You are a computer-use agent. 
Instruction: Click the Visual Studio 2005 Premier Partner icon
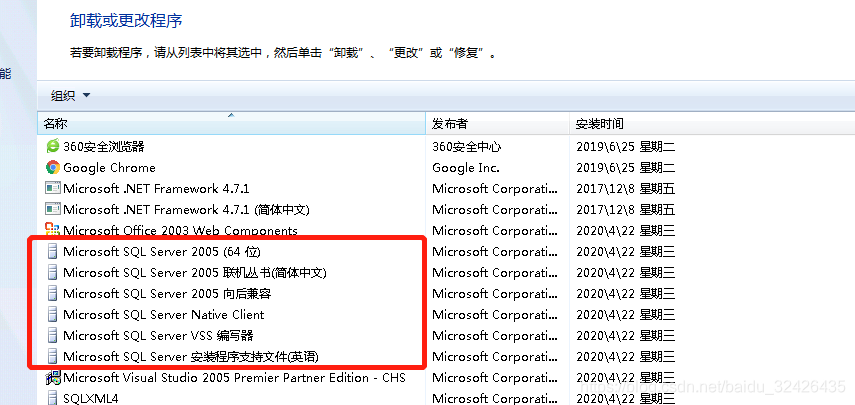point(53,377)
